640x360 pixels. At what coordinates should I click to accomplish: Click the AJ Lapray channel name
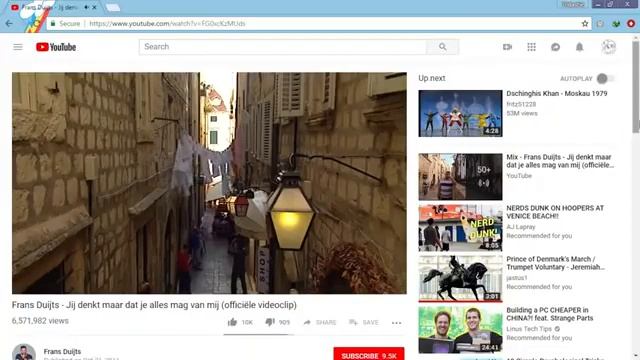pos(520,227)
